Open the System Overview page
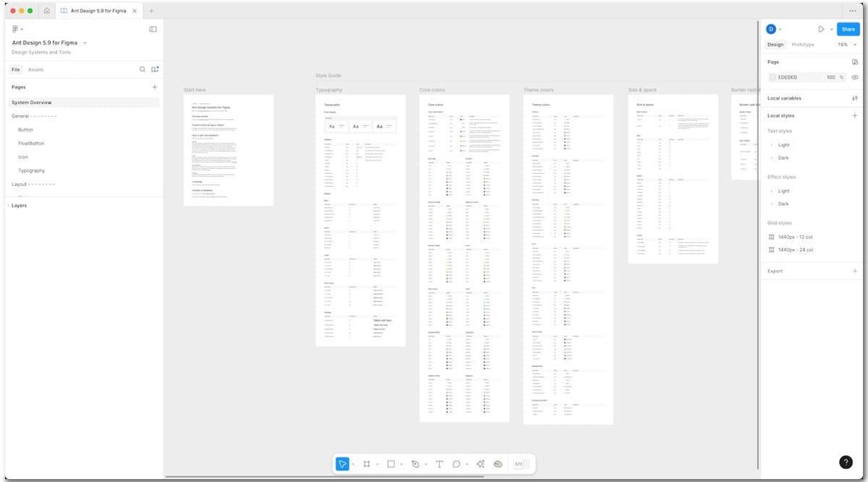The height and width of the screenshot is (482, 868). 84,103
